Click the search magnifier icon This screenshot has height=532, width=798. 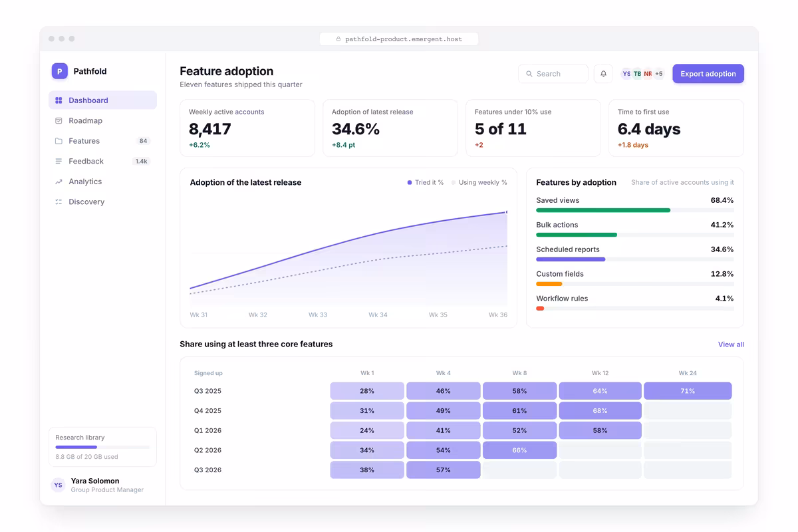529,74
